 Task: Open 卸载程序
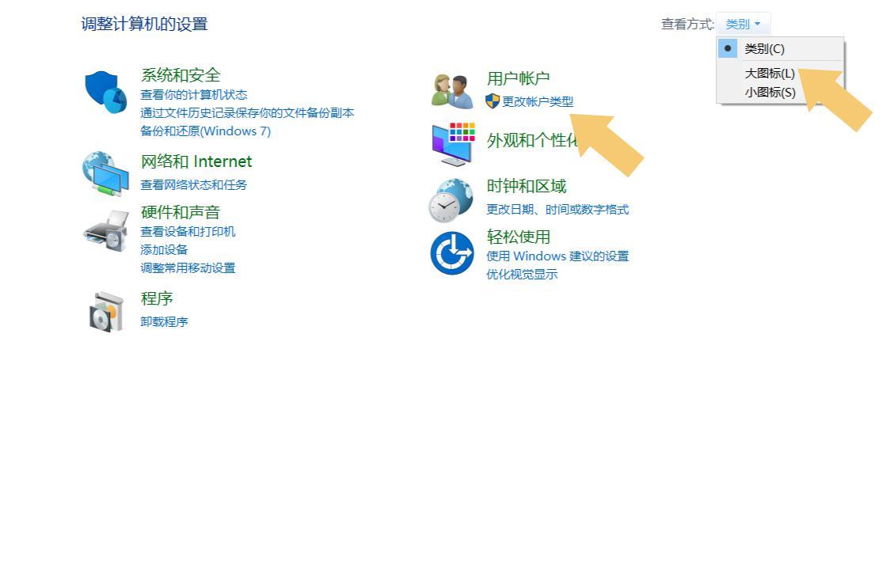[164, 321]
